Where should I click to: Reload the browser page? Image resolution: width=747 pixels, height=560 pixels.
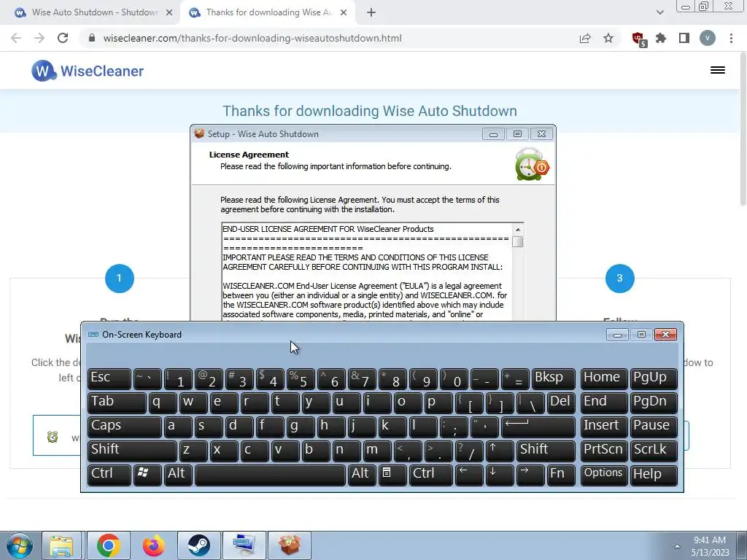coord(63,38)
